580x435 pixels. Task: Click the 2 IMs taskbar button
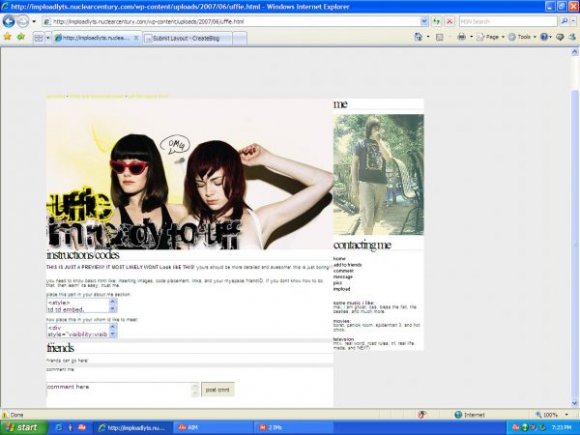tap(294, 428)
